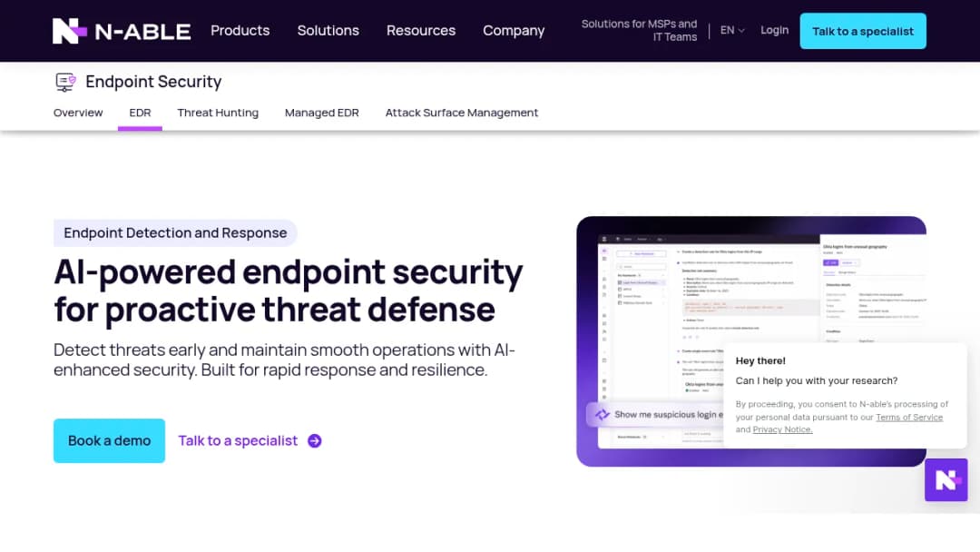The height and width of the screenshot is (552, 980).
Task: Click the purple arrow circle icon
Action: click(314, 440)
